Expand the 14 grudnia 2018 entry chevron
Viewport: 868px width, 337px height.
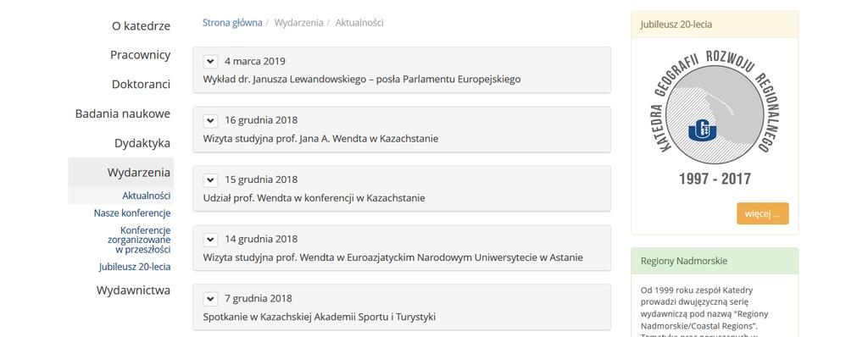point(210,239)
